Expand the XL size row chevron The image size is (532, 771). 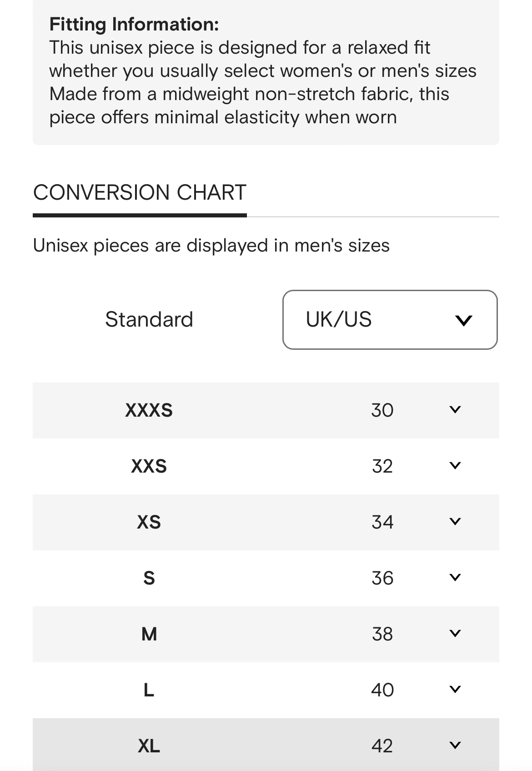click(x=455, y=746)
